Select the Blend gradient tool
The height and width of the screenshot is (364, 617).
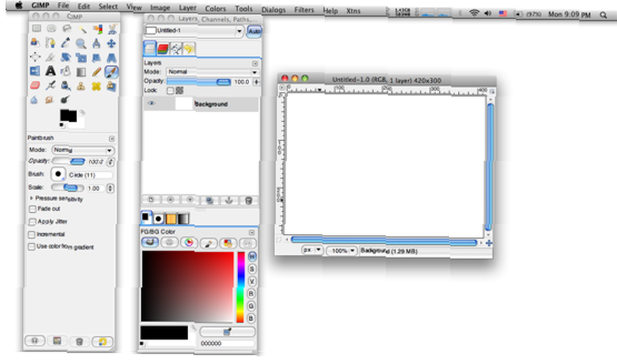tap(81, 72)
